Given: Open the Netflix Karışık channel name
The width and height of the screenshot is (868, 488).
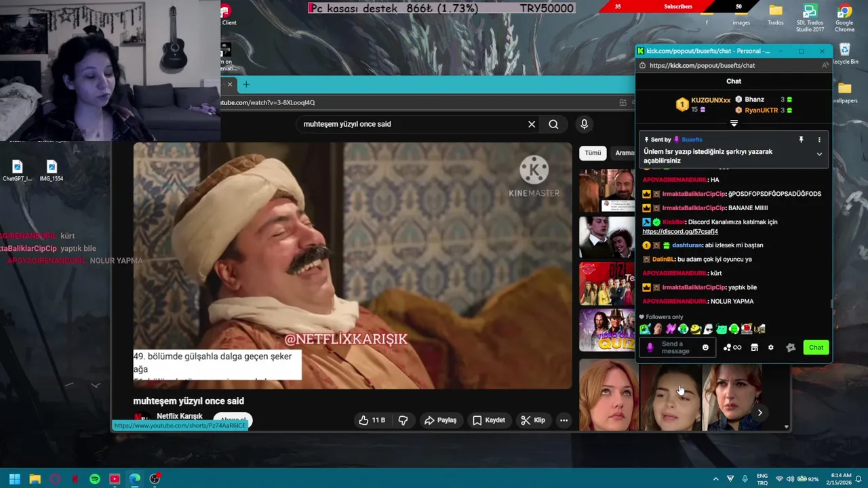Looking at the screenshot, I should tap(180, 416).
